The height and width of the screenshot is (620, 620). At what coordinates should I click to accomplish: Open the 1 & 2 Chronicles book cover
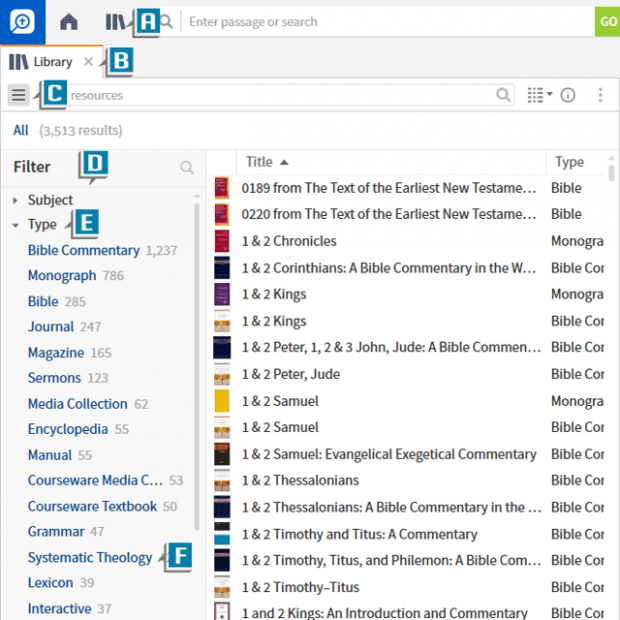point(222,241)
